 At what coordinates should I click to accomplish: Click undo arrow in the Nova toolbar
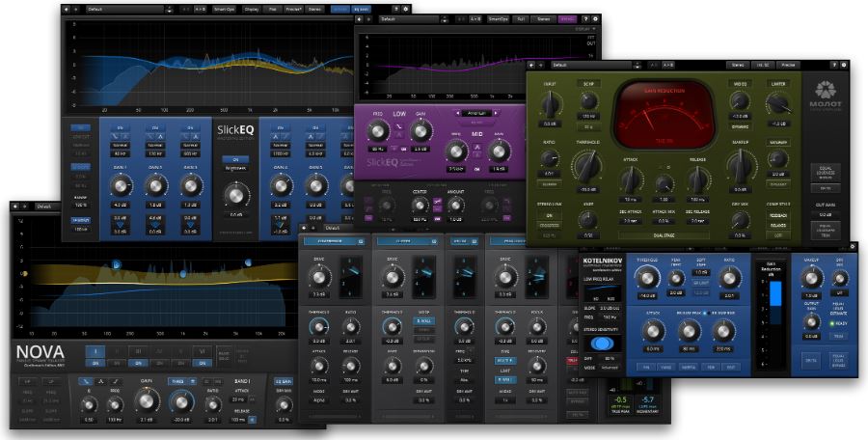(14, 206)
